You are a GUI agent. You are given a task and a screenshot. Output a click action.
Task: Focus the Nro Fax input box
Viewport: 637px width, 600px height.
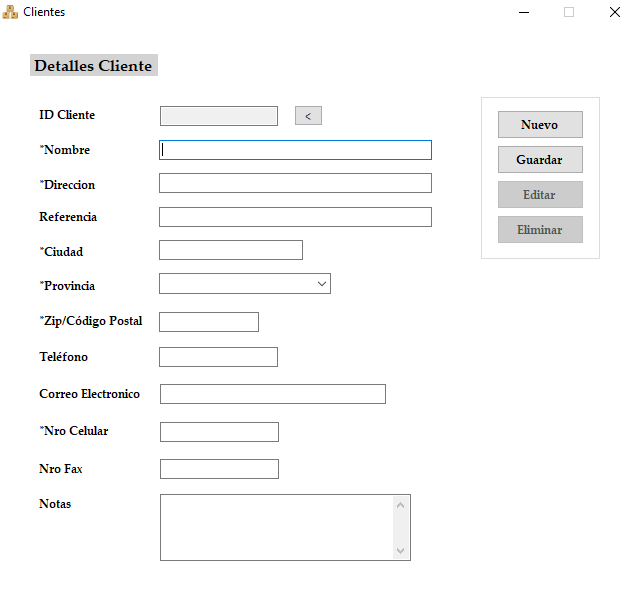219,469
